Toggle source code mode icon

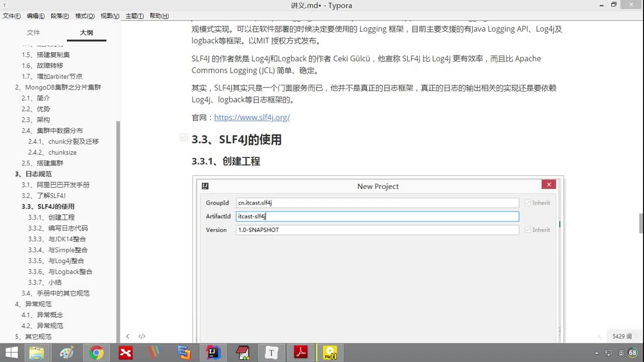tap(142, 336)
